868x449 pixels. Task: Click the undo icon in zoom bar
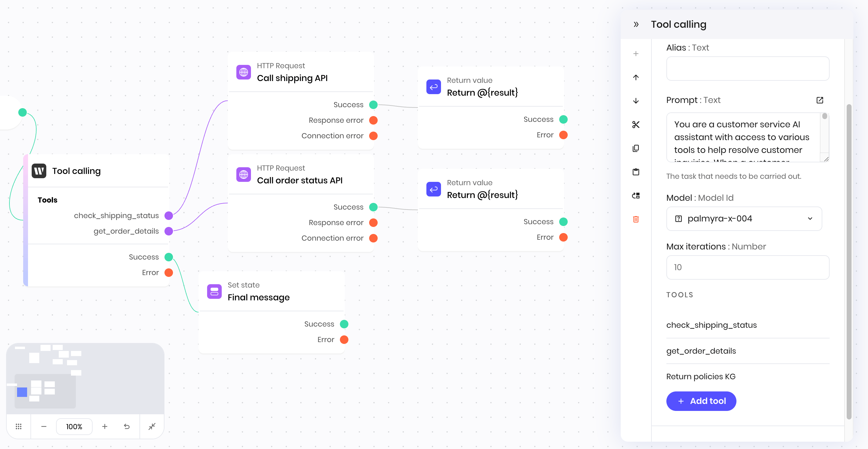(127, 426)
